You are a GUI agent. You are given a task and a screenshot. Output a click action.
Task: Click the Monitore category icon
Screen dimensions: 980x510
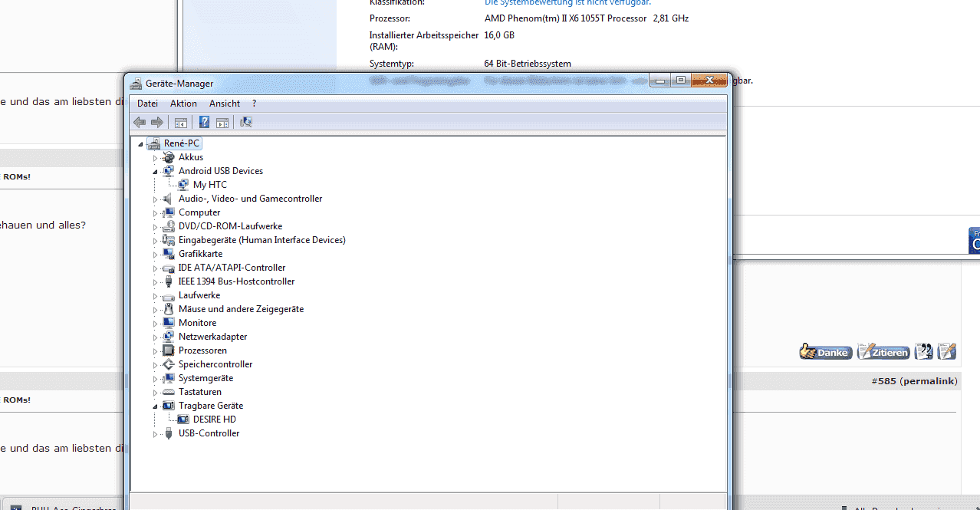point(169,323)
